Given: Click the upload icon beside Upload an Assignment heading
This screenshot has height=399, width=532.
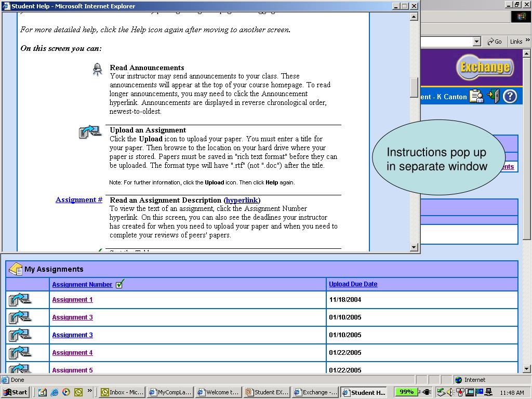Looking at the screenshot, I should [x=90, y=131].
